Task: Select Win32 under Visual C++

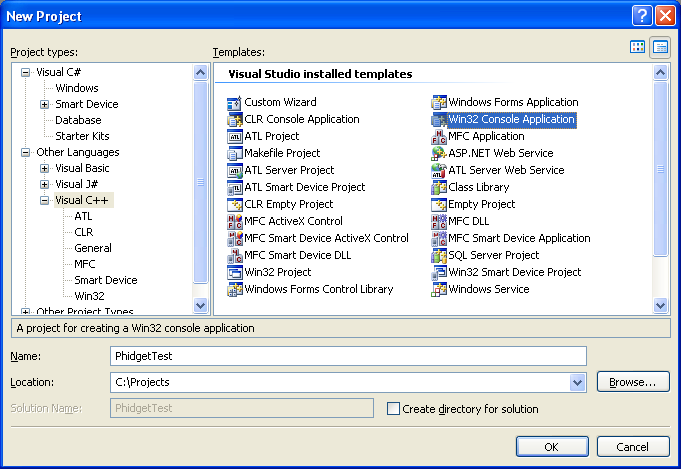Action: coord(89,296)
